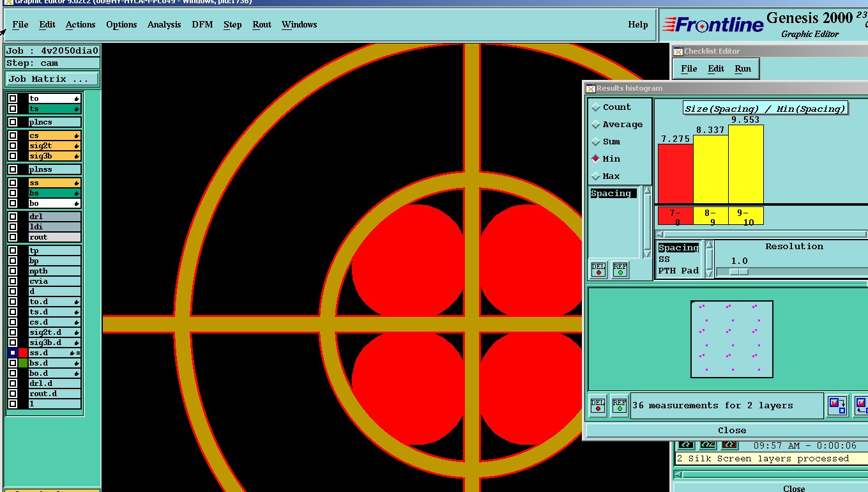
Task: Click the down arrow of the SS / PTH Pad list
Action: 708,273
